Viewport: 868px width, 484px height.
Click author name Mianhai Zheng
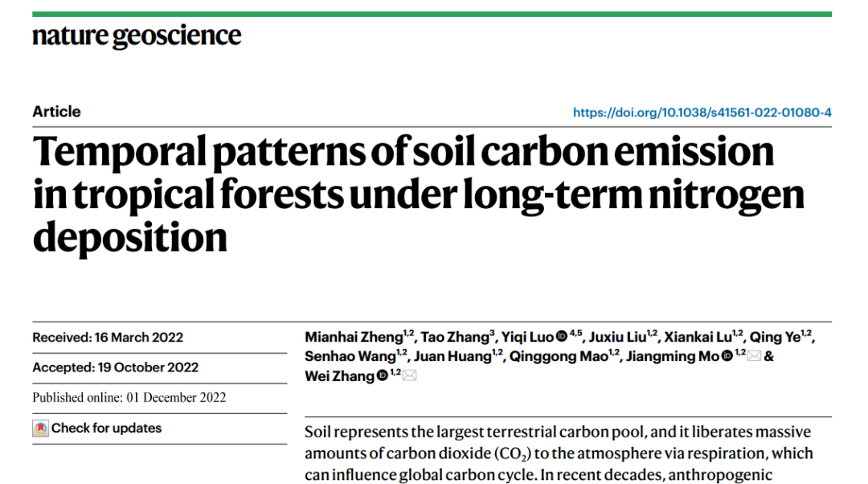click(x=353, y=338)
